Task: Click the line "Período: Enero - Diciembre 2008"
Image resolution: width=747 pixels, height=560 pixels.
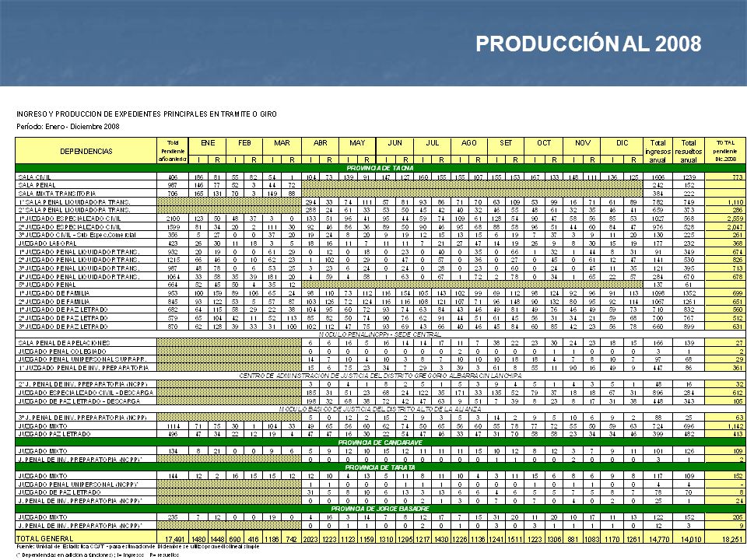Action: pos(68,127)
